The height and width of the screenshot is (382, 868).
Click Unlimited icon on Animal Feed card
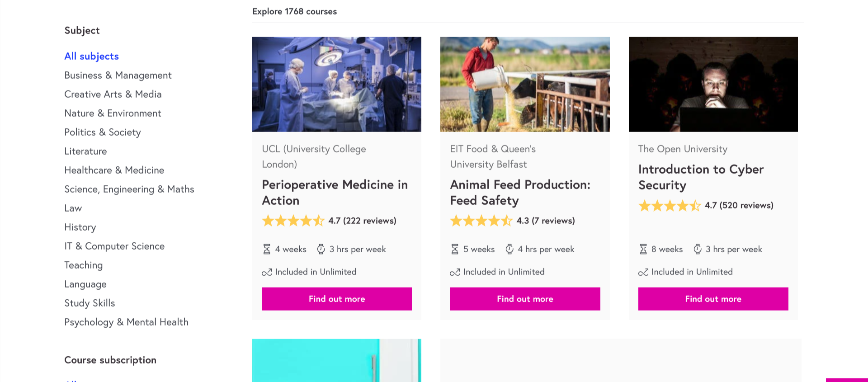pos(455,272)
